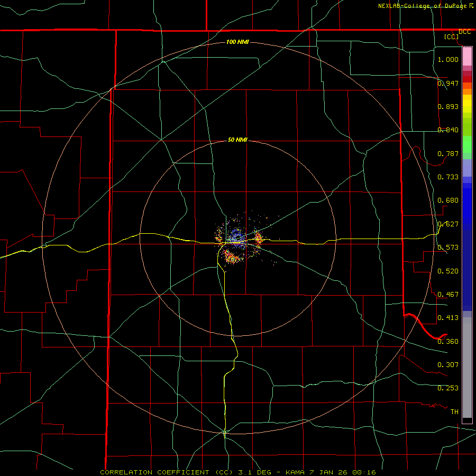Image resolution: width=476 pixels, height=476 pixels.
Task: Pick the pink segment of the color bar
Action: (x=467, y=57)
